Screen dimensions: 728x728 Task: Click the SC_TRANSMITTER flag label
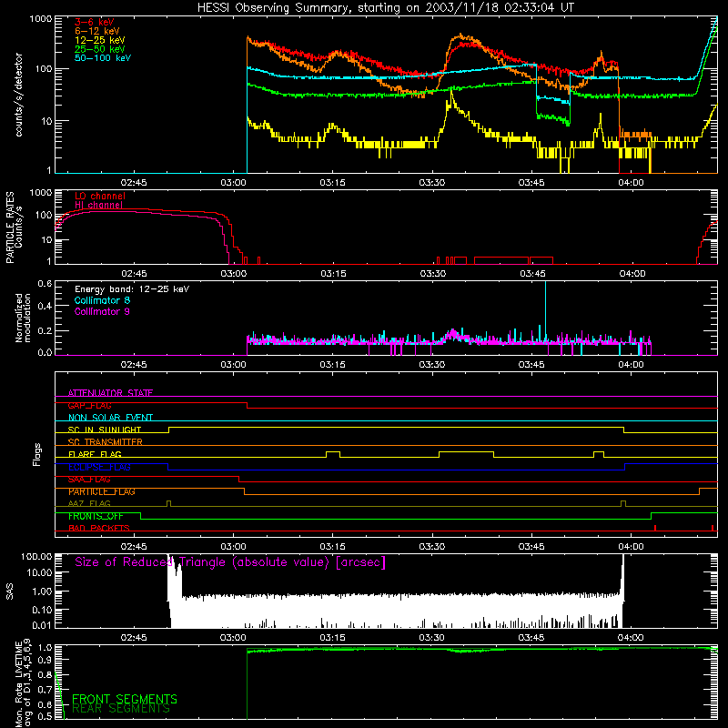click(x=105, y=442)
